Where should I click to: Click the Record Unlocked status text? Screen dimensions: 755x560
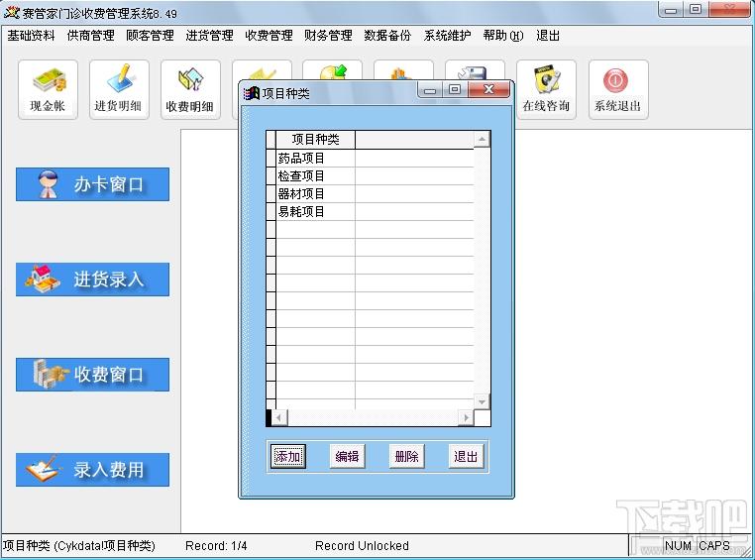tap(362, 546)
